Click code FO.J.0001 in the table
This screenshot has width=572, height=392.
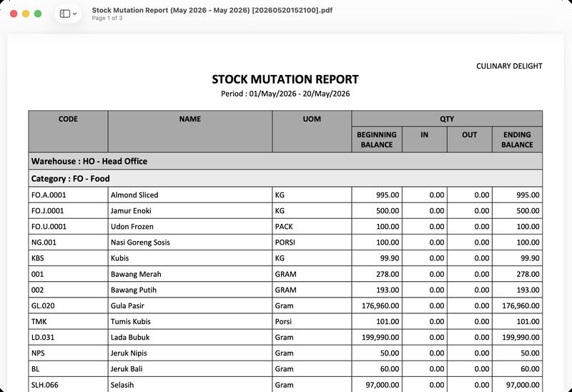[x=47, y=210]
